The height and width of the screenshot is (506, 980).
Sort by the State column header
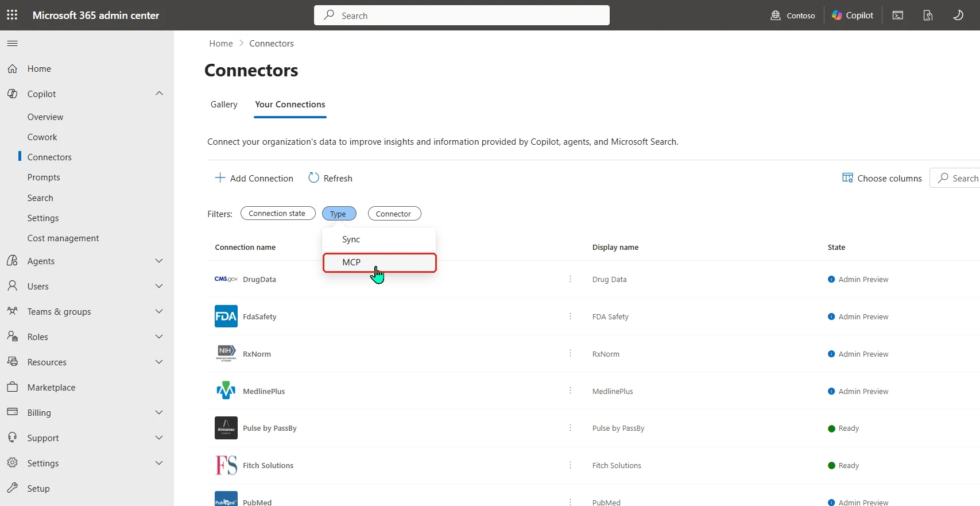coord(836,248)
